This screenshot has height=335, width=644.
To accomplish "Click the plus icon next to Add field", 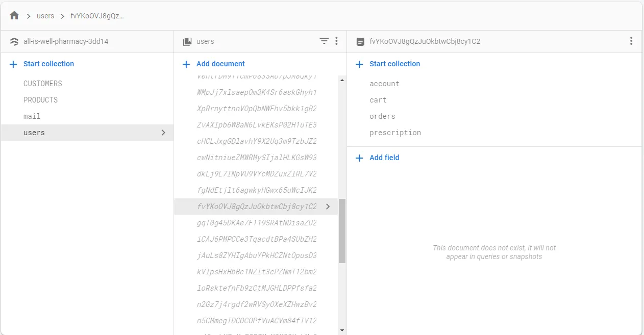I will click(x=360, y=158).
